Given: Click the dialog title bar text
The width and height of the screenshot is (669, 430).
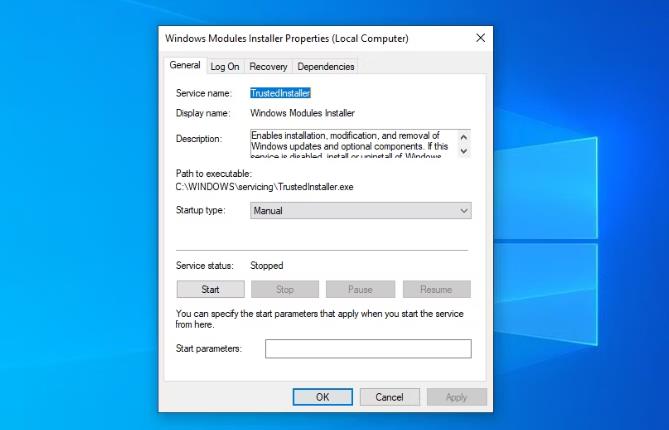Looking at the screenshot, I should pyautogui.click(x=287, y=38).
